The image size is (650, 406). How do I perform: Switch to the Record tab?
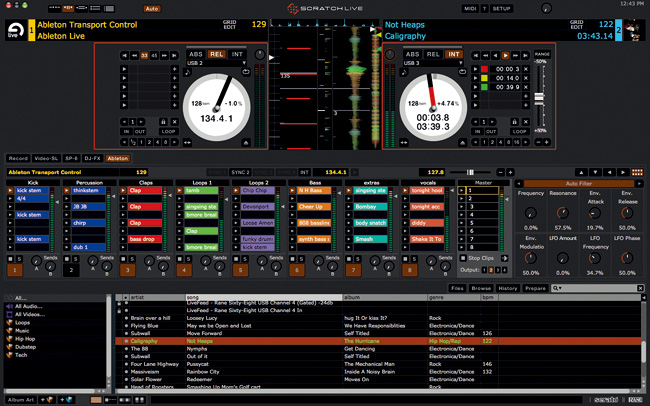(18, 158)
